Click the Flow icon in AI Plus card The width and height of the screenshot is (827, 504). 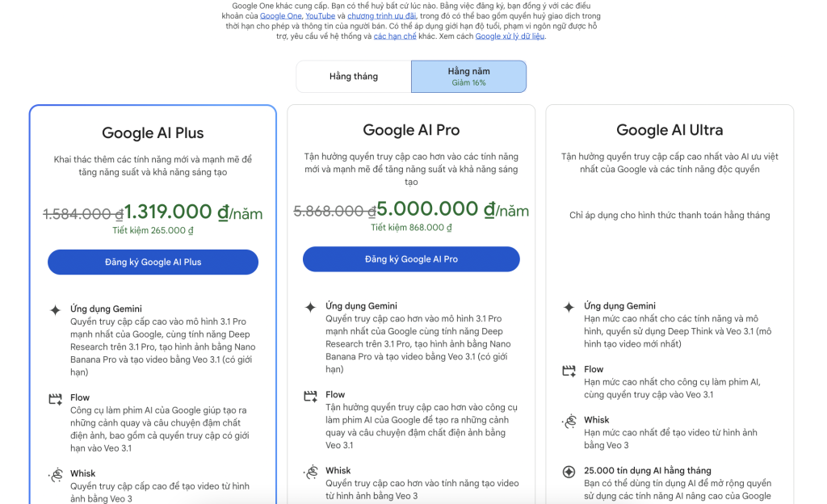point(55,398)
